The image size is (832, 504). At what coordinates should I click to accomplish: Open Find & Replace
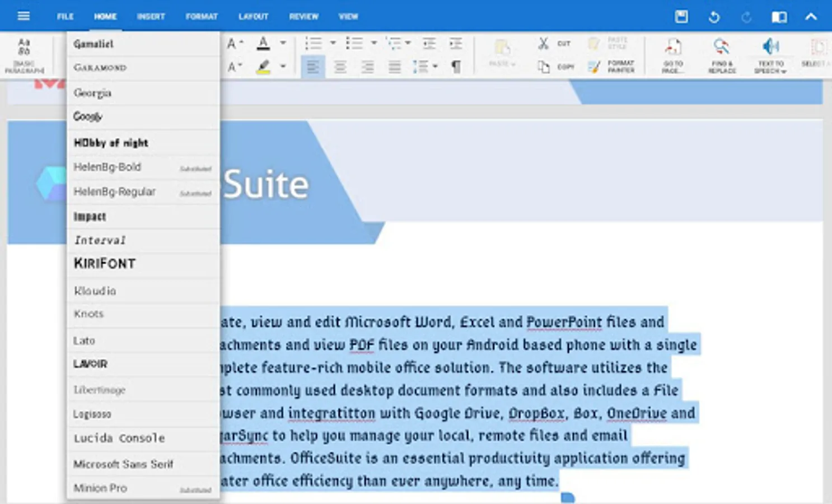pyautogui.click(x=722, y=55)
